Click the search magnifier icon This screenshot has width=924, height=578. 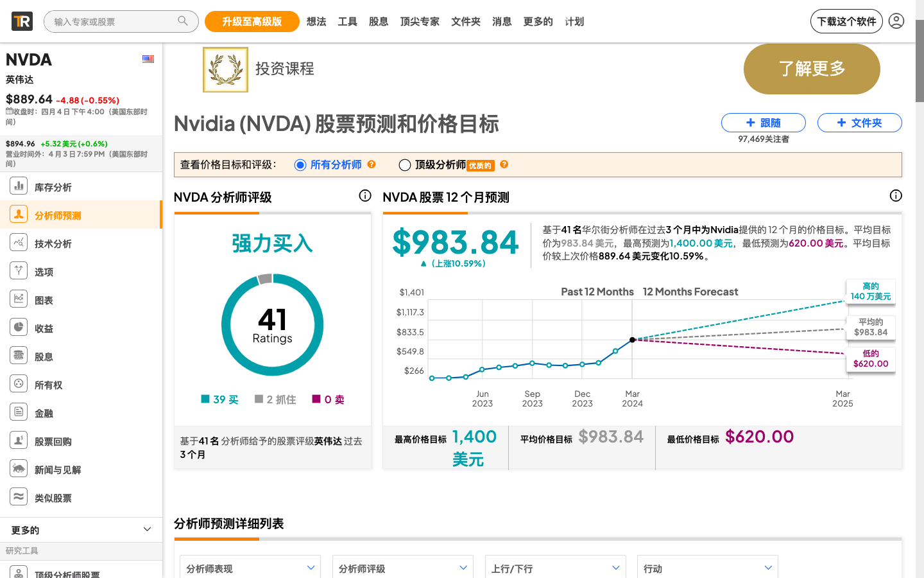coord(183,21)
